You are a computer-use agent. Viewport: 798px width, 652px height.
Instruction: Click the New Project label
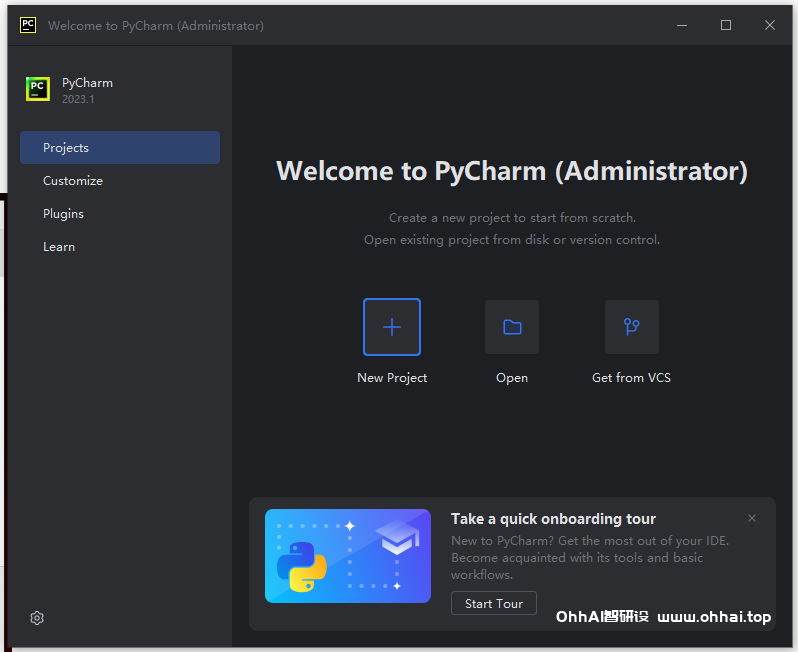click(392, 378)
